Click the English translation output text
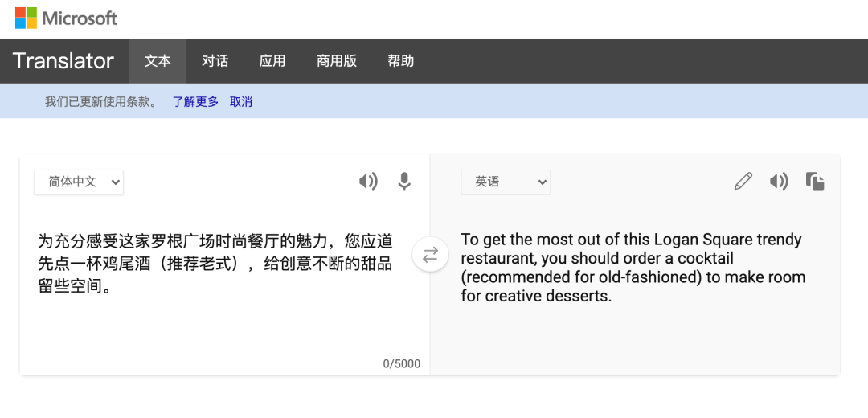The height and width of the screenshot is (418, 868). pos(633,268)
